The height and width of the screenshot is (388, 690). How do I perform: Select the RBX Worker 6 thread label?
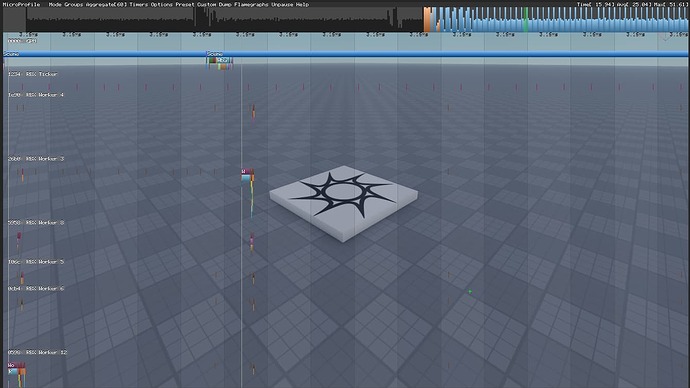click(x=36, y=289)
